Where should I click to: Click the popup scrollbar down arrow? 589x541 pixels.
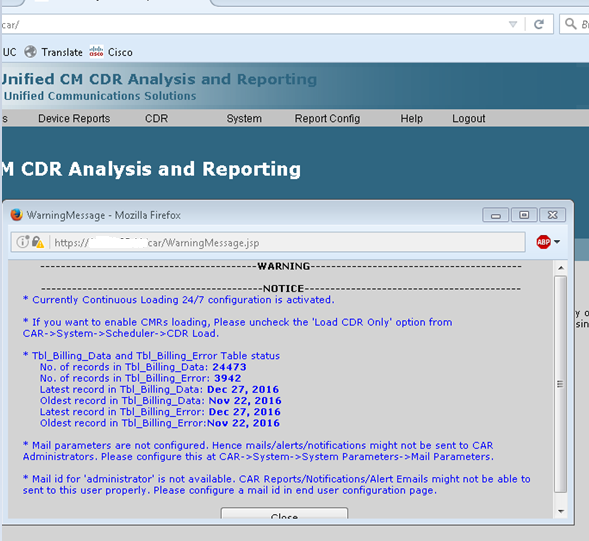pyautogui.click(x=560, y=511)
